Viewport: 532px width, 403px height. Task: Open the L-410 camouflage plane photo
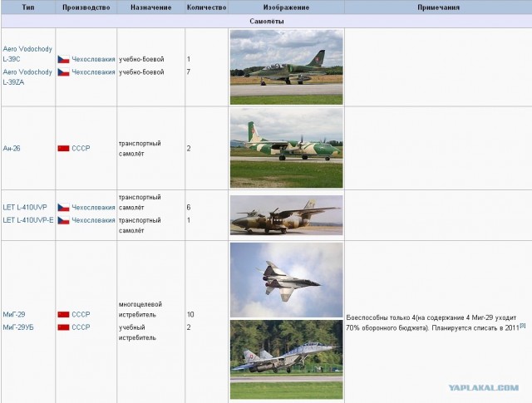286,215
